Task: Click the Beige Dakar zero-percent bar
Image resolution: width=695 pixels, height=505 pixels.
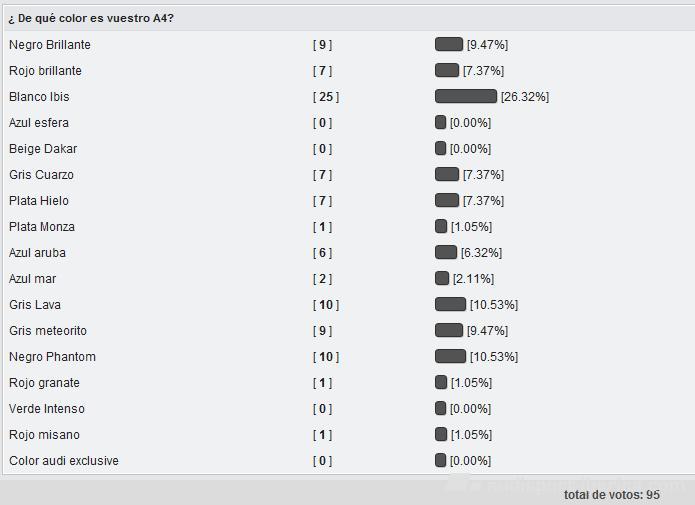Action: click(x=440, y=148)
